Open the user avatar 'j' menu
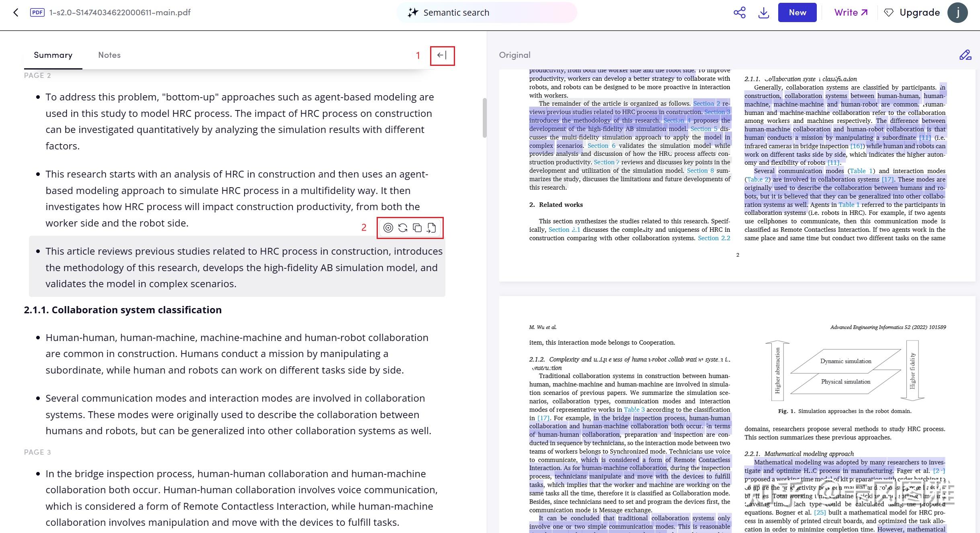The image size is (980, 533). coord(957,12)
